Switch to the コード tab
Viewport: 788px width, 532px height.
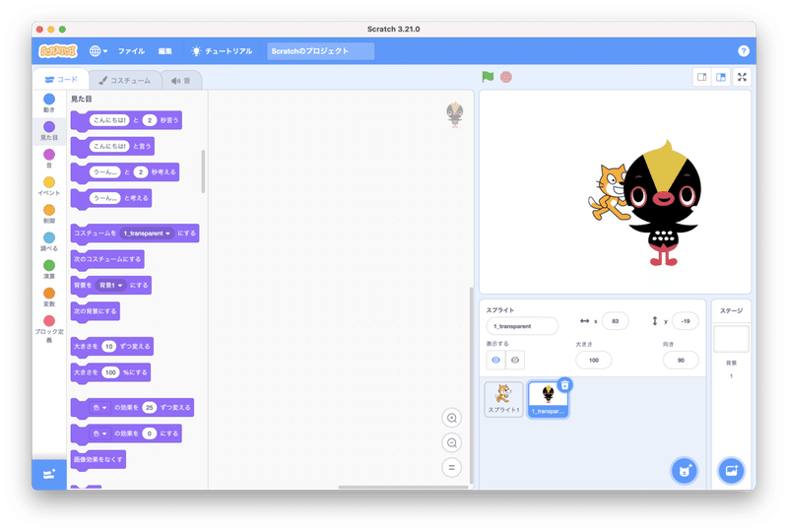61,80
